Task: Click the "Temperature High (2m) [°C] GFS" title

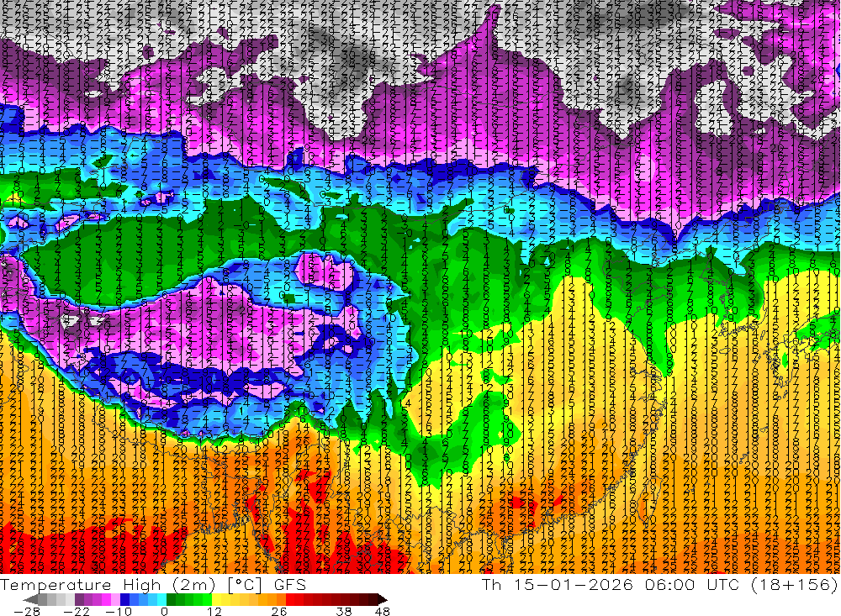Action: (153, 584)
